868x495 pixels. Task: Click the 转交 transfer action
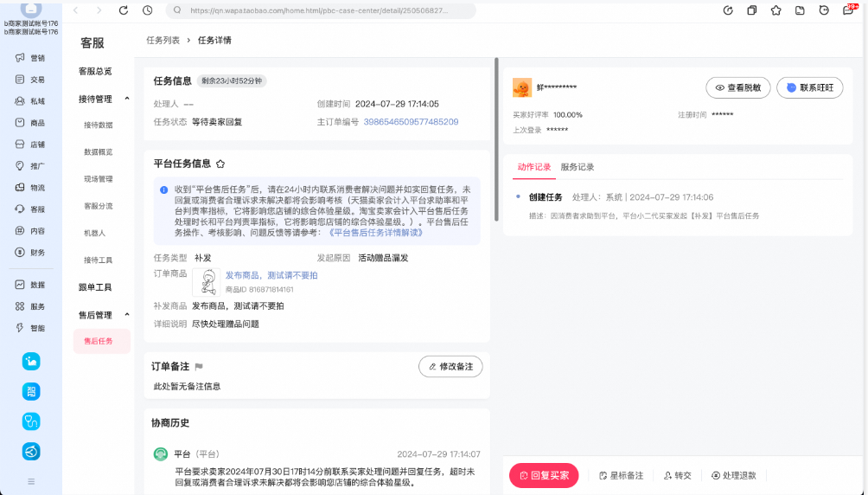click(x=678, y=475)
